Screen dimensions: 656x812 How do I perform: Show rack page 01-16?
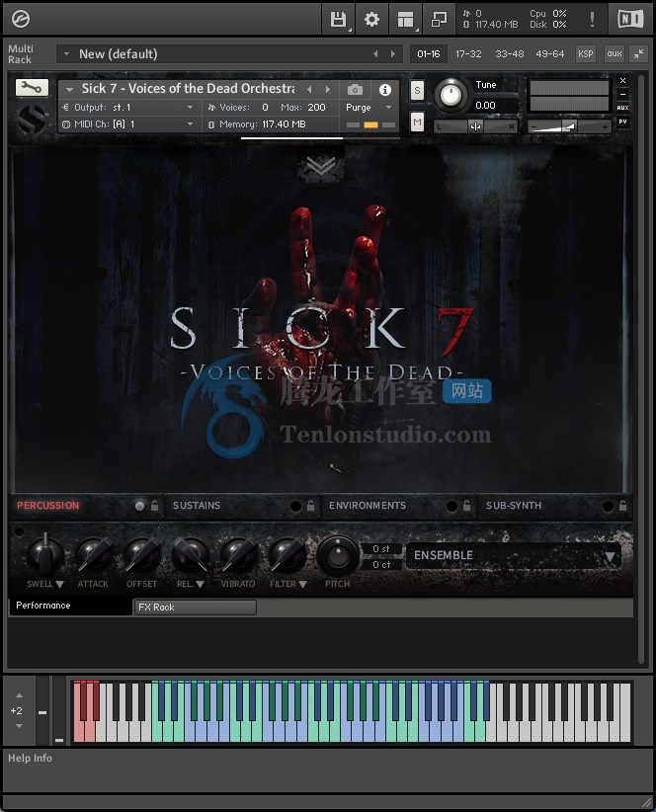[428, 54]
